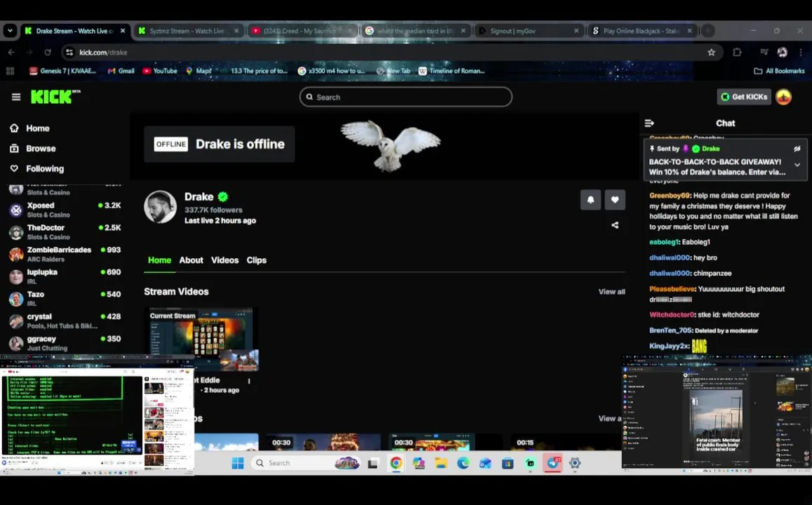Bookmark this page with star icon

[711, 53]
